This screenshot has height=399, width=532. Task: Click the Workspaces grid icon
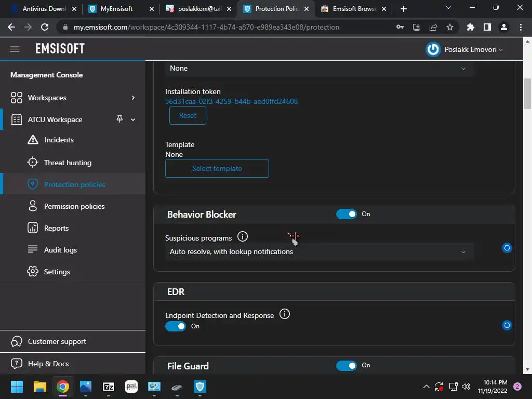[16, 98]
